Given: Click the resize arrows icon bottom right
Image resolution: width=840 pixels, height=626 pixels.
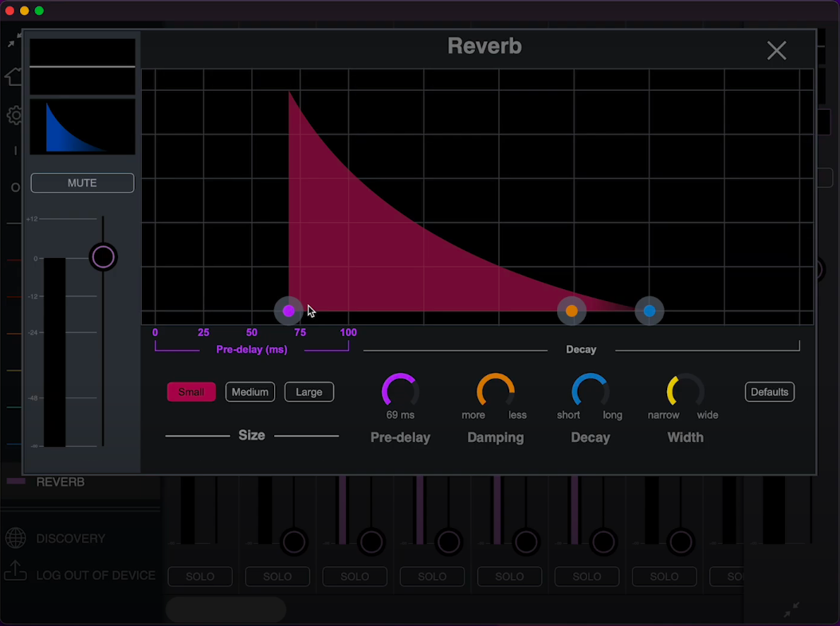Looking at the screenshot, I should click(x=791, y=610).
